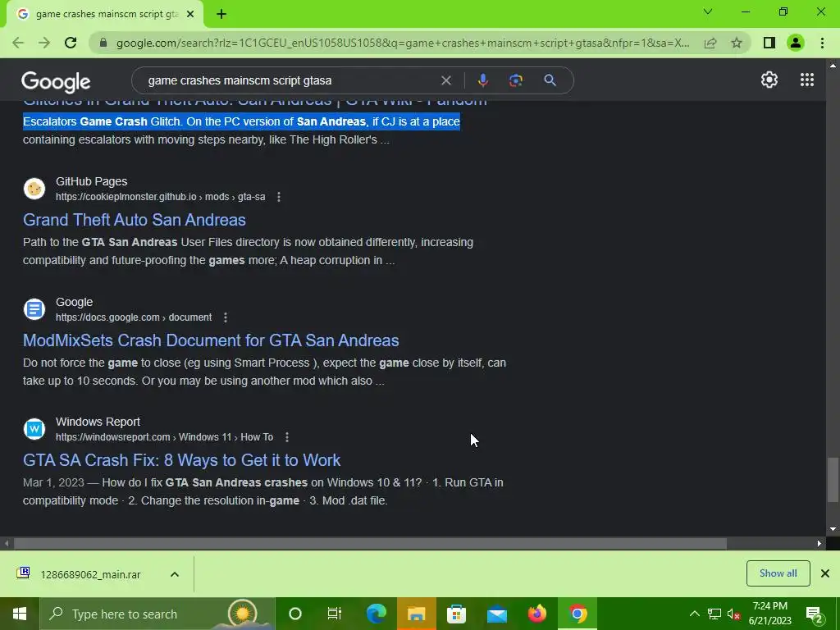Close the downloads bar
Image resolution: width=840 pixels, height=630 pixels.
(825, 573)
